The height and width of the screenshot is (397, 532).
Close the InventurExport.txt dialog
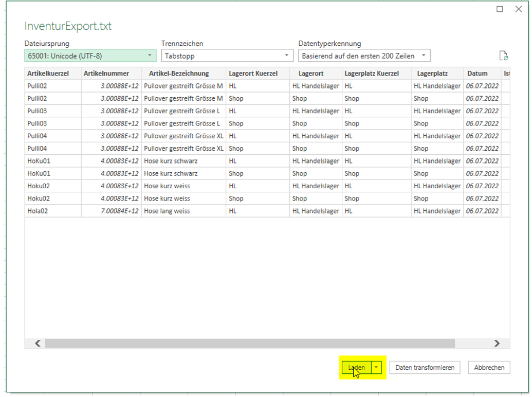519,9
